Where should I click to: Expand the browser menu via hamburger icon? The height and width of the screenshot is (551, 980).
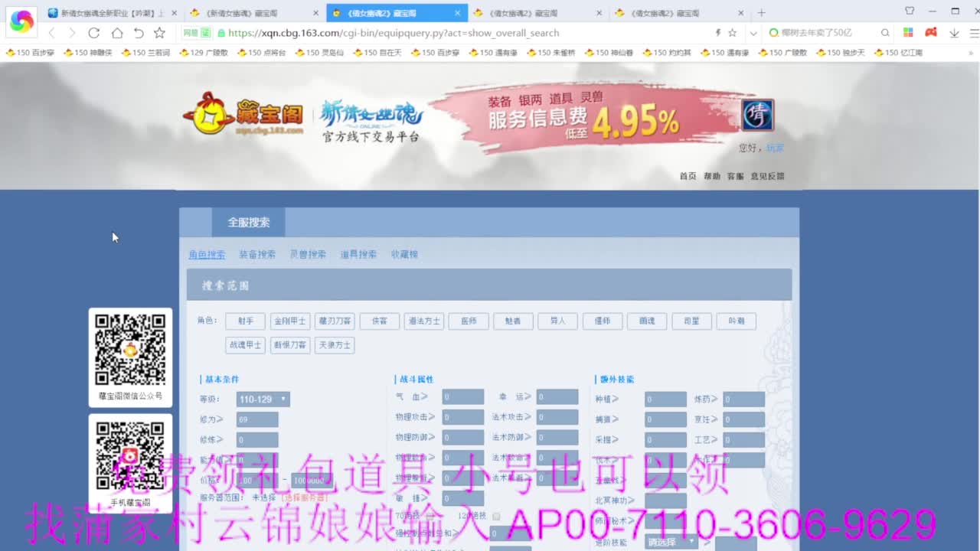[974, 33]
